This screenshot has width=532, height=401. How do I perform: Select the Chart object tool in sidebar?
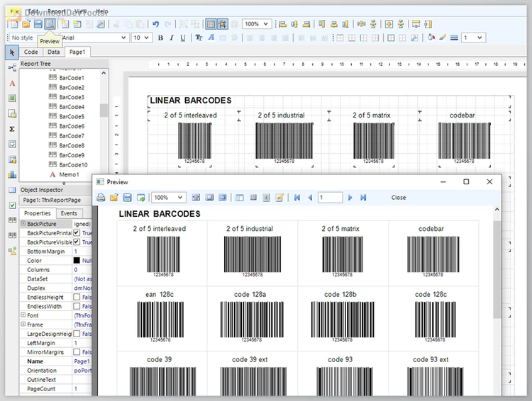pos(12,175)
